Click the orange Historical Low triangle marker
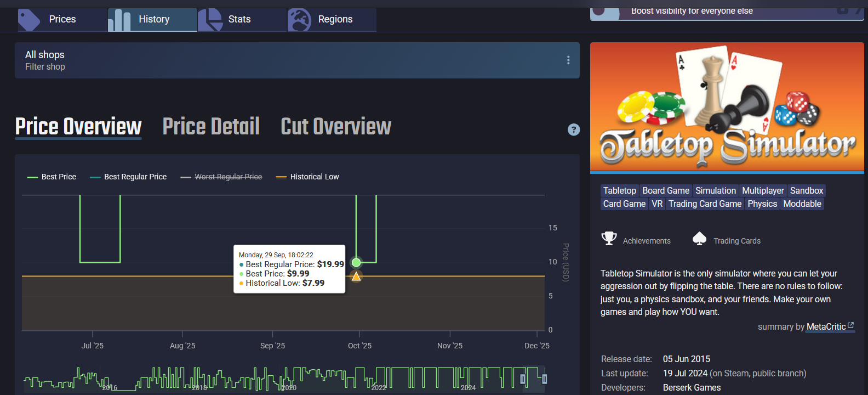Image resolution: width=868 pixels, height=395 pixels. click(356, 276)
